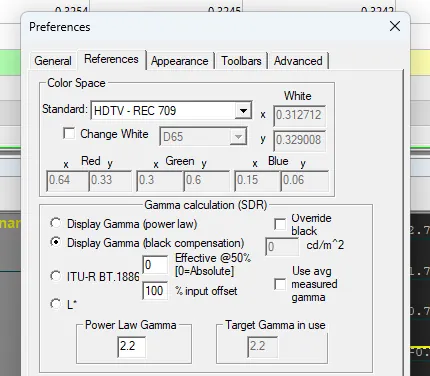Select the References tab
Image resolution: width=430 pixels, height=376 pixels.
pos(111,59)
